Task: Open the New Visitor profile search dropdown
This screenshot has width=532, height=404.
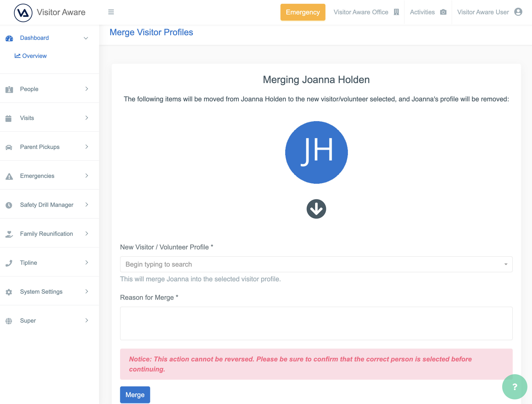Action: pos(316,264)
